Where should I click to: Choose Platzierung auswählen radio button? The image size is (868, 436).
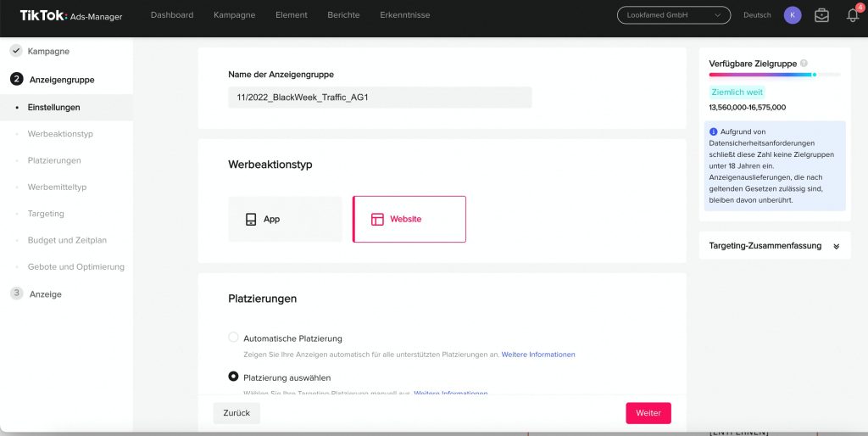234,377
